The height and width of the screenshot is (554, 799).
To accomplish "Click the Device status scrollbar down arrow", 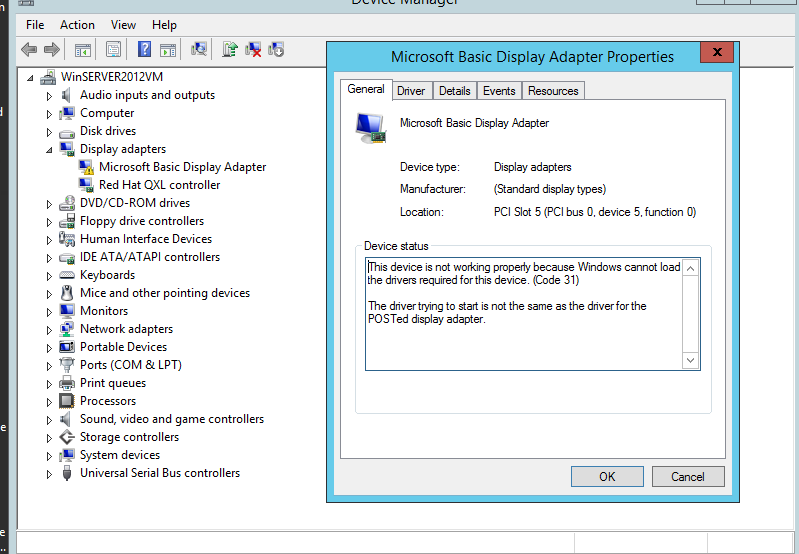I will (x=690, y=360).
